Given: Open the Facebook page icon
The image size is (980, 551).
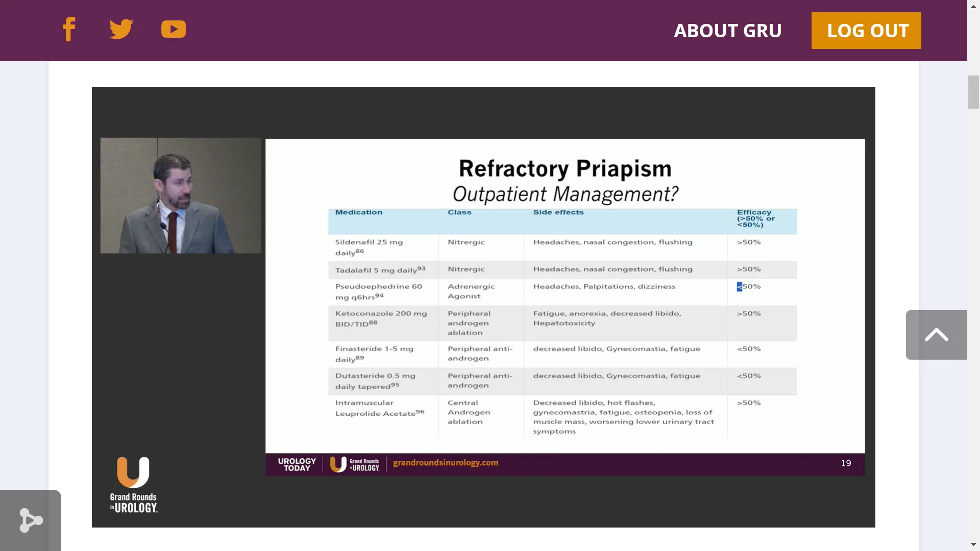Looking at the screenshot, I should [69, 29].
